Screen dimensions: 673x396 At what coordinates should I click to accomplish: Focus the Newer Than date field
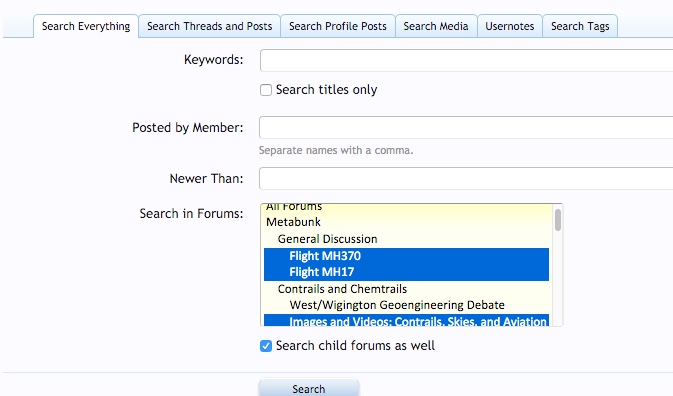point(466,178)
